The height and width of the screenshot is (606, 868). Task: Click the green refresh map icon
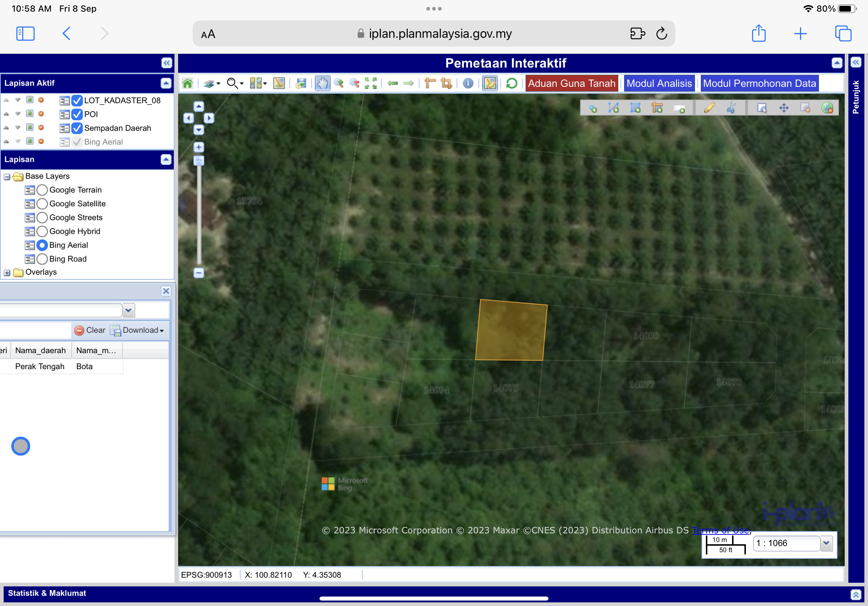click(511, 83)
